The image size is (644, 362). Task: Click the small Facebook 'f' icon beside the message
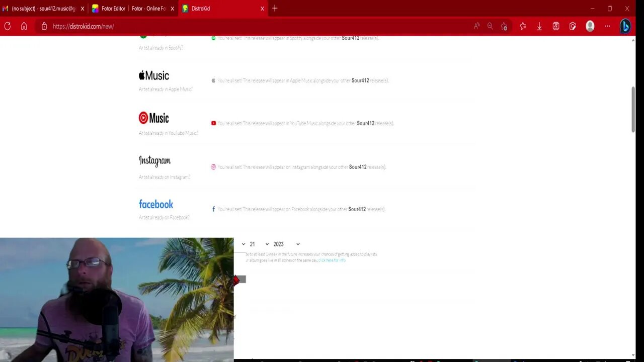tap(213, 209)
